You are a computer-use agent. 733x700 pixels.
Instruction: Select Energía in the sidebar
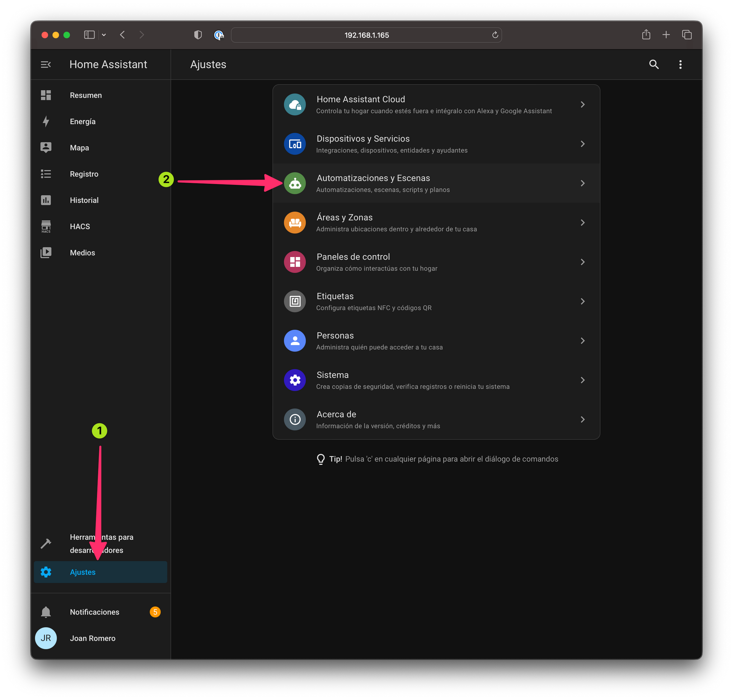click(100, 121)
